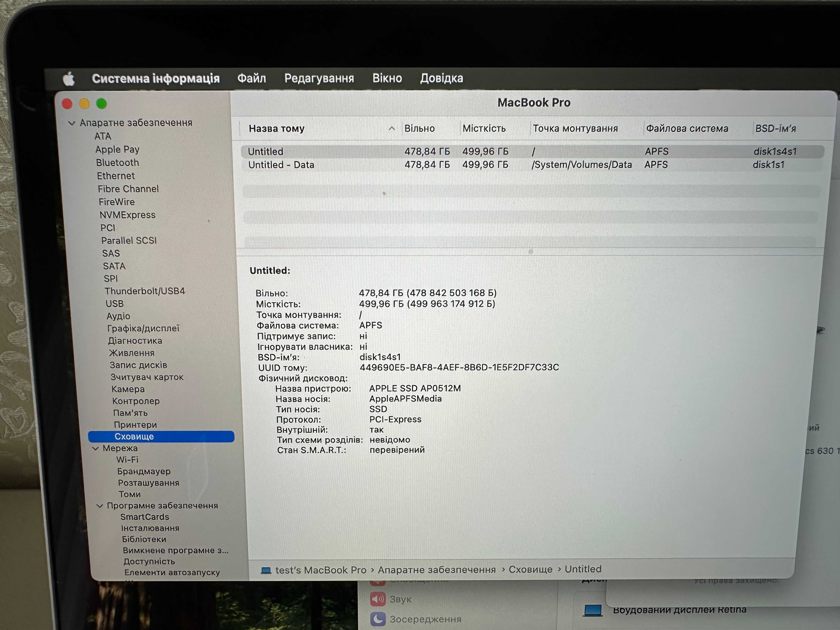Collapse the Апаратне забезпечення section
The height and width of the screenshot is (630, 840).
71,123
